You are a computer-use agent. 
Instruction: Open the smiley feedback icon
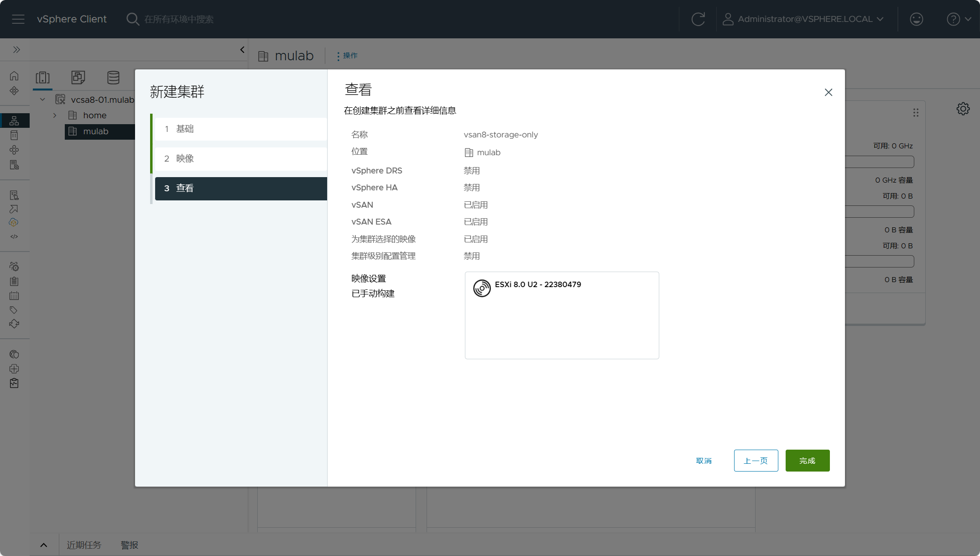[916, 19]
